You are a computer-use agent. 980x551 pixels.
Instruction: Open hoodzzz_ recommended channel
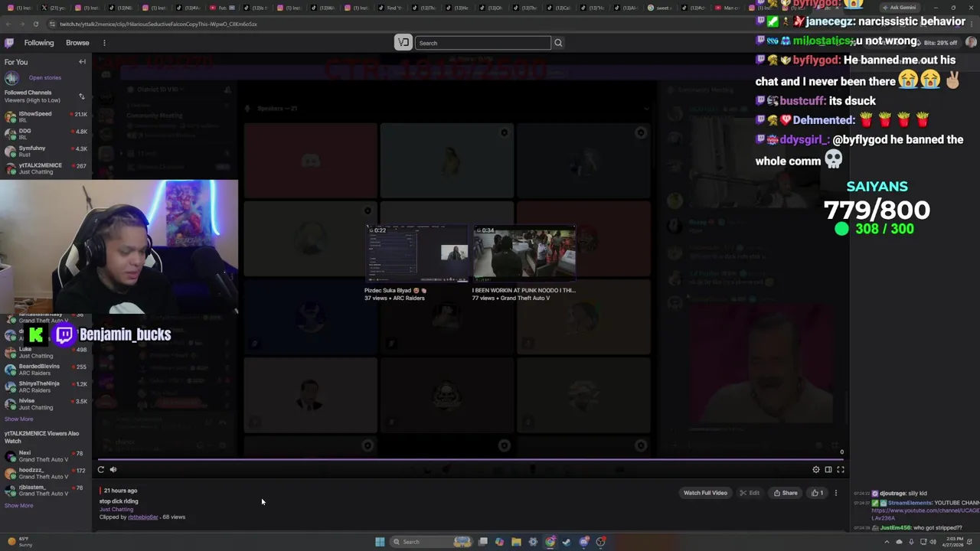click(46, 473)
